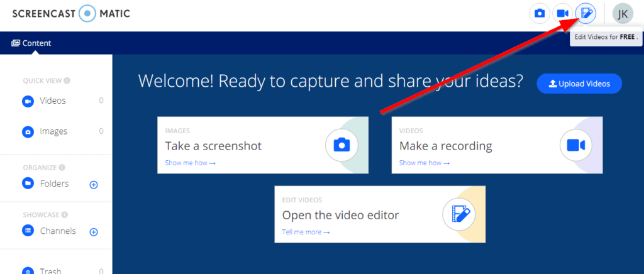
Task: Click the video recorder icon in header
Action: (x=562, y=14)
